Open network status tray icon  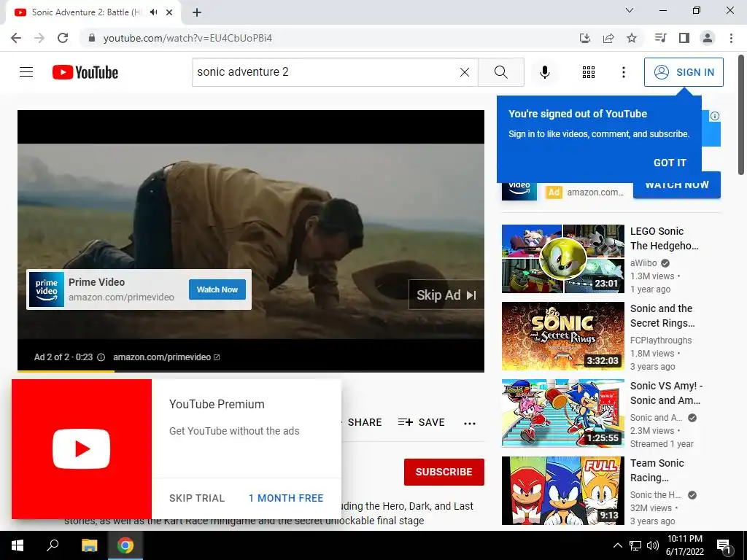635,545
